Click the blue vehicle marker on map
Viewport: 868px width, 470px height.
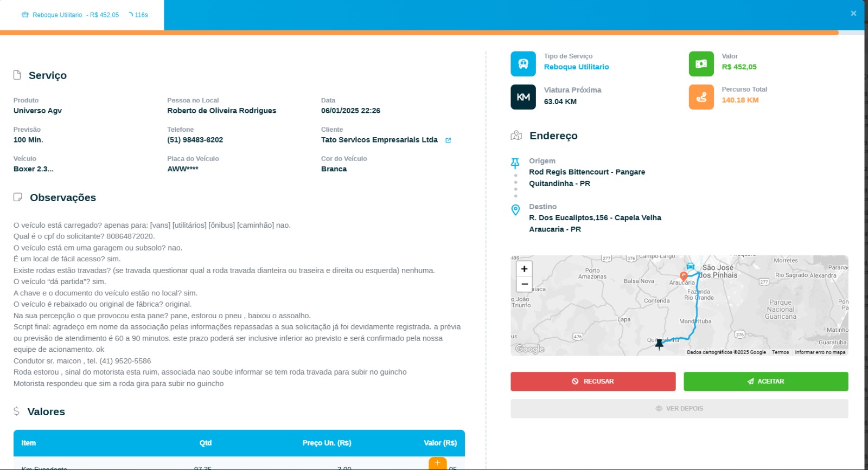coord(691,266)
